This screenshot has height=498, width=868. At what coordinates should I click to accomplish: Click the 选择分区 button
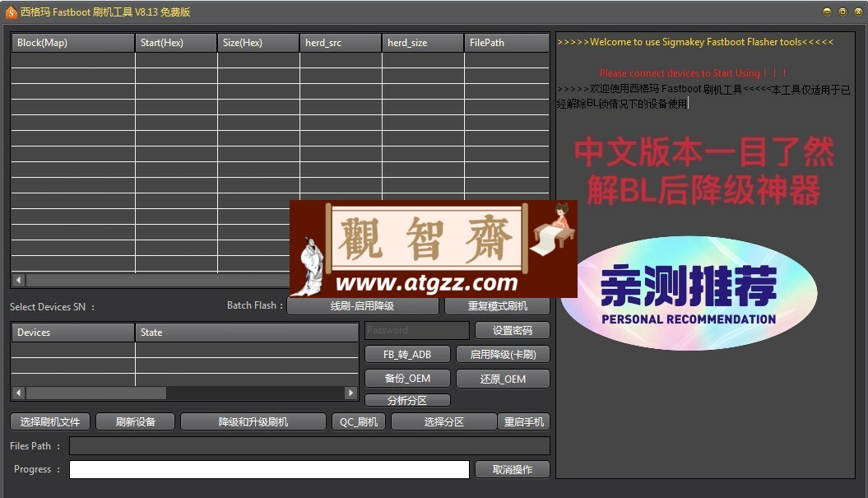[x=443, y=421]
